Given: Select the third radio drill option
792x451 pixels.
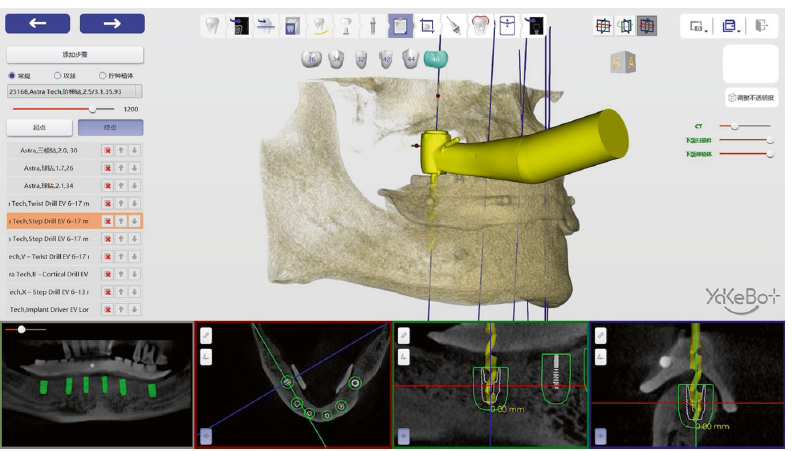Looking at the screenshot, I should (x=103, y=76).
